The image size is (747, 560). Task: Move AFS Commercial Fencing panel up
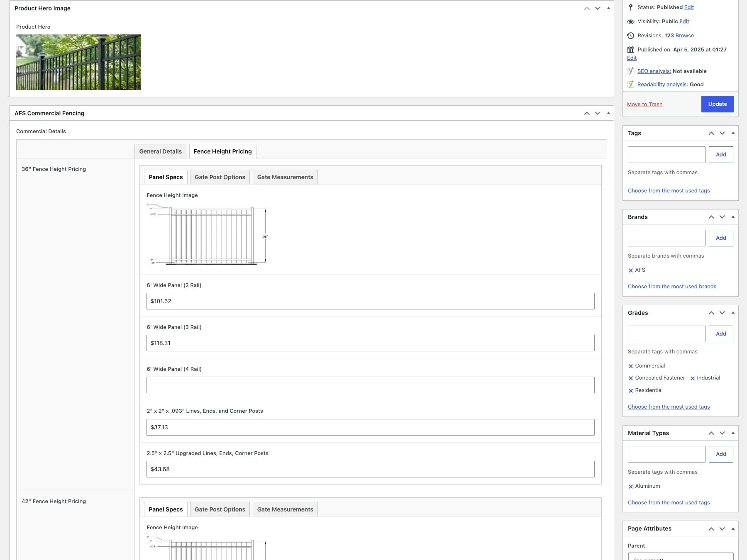click(587, 113)
